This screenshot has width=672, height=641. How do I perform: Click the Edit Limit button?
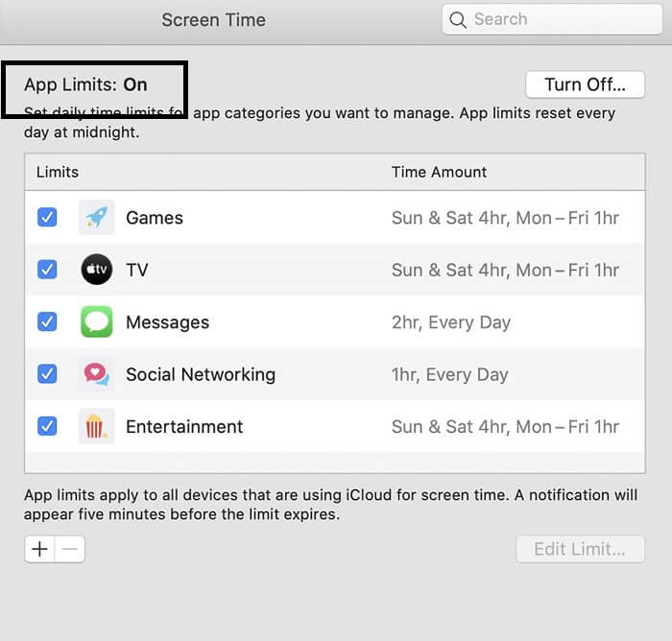pyautogui.click(x=580, y=550)
